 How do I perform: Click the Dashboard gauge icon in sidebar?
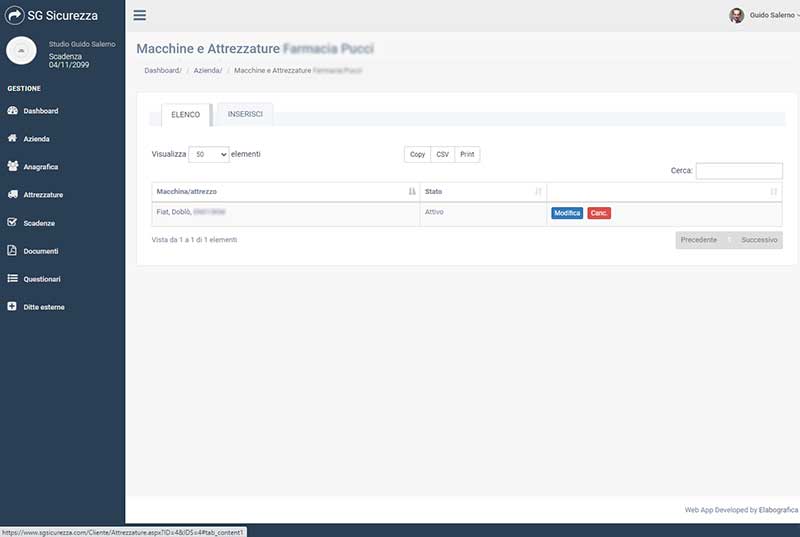point(13,110)
